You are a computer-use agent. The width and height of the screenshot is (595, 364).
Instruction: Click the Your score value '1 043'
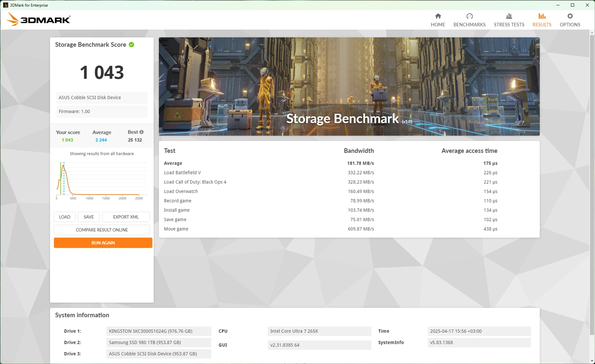[67, 140]
